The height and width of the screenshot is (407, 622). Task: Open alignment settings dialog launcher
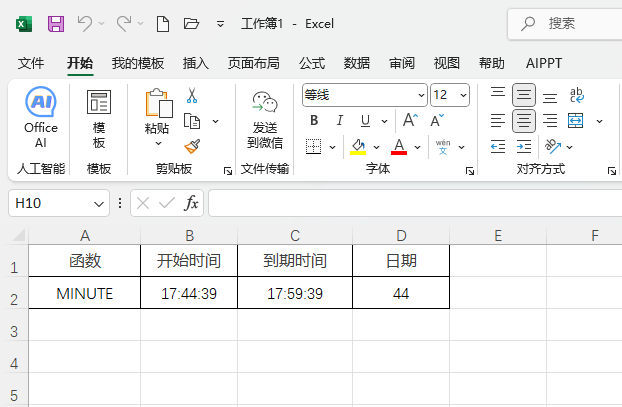[x=612, y=171]
